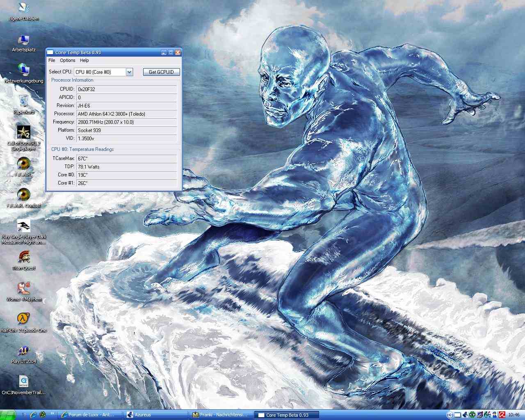
Task: Click the Processor AMD Athlon 64 X2 field
Action: pos(126,114)
